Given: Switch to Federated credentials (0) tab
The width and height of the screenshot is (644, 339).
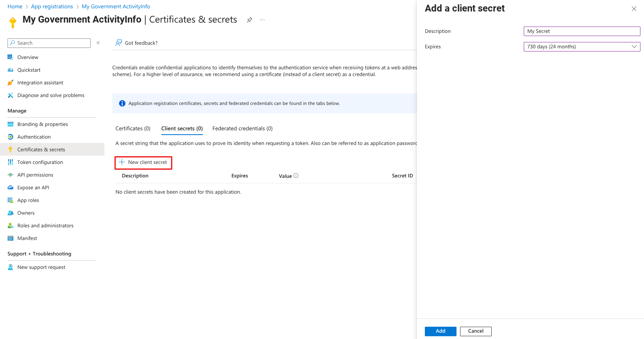Looking at the screenshot, I should tap(242, 129).
